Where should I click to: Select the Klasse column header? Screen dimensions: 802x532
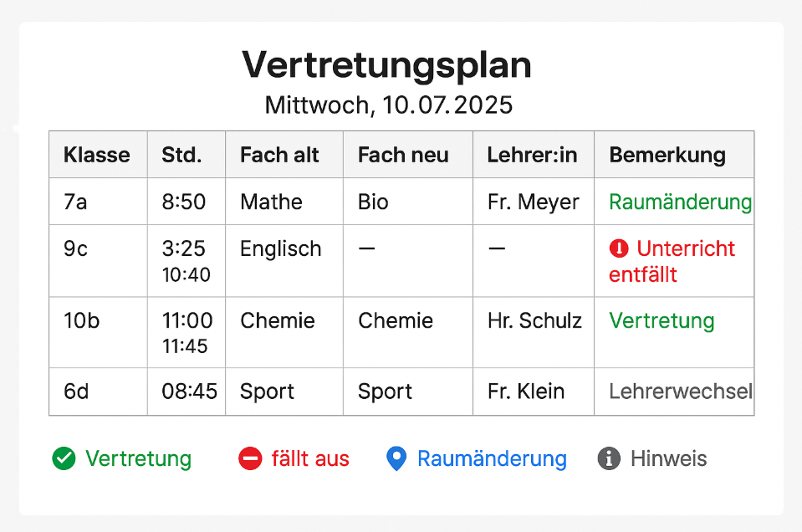97,155
